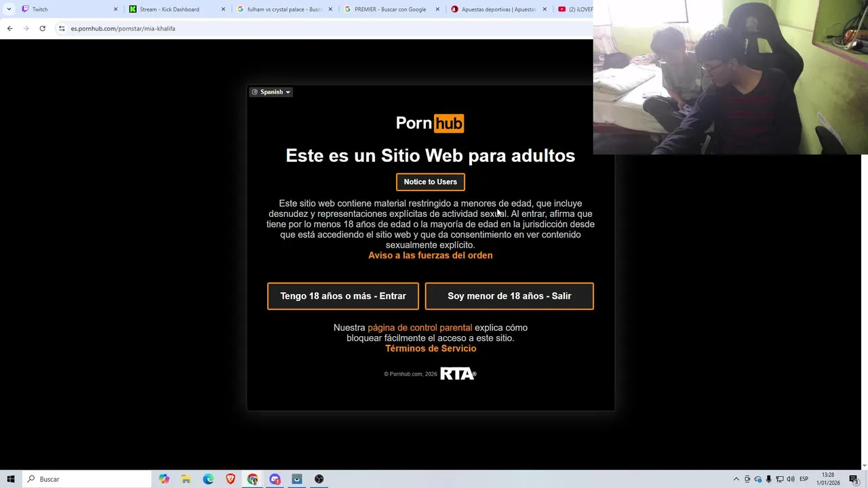Click the RTA logo

tap(458, 373)
